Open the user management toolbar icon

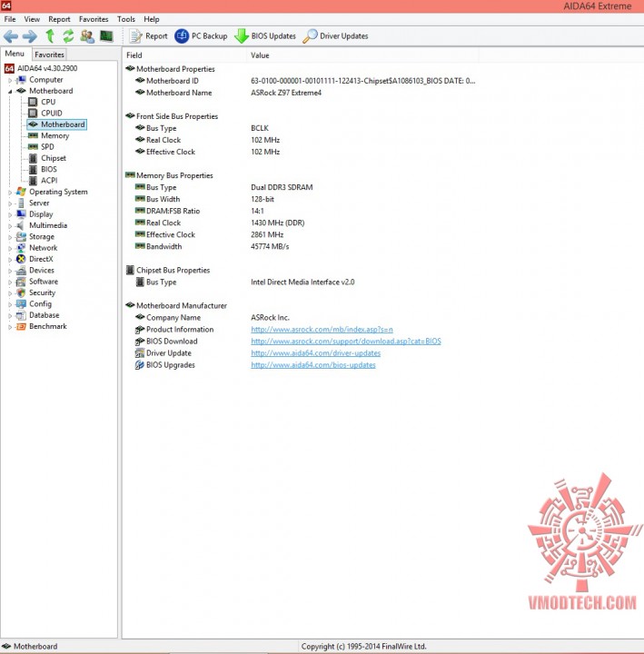click(x=87, y=36)
